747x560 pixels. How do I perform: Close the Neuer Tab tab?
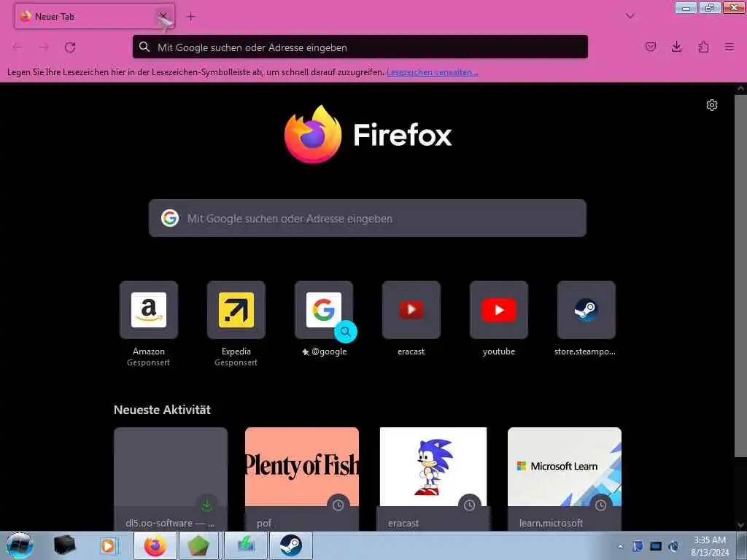[163, 16]
